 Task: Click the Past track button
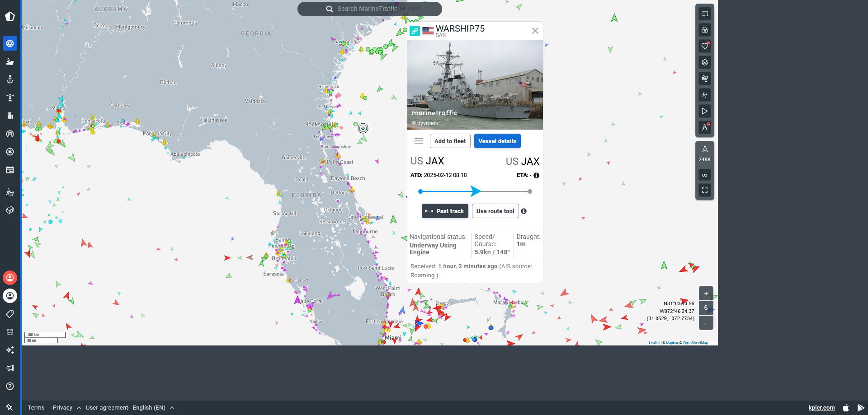click(x=445, y=211)
